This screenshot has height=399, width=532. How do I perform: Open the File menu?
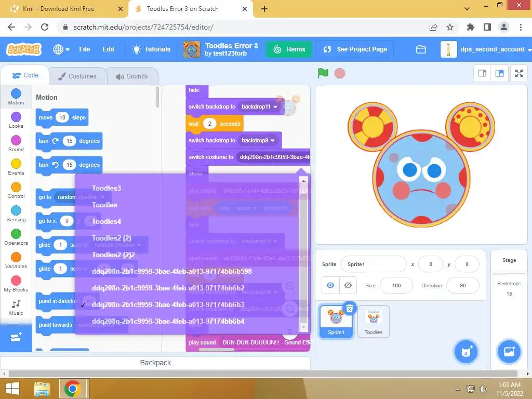[85, 49]
